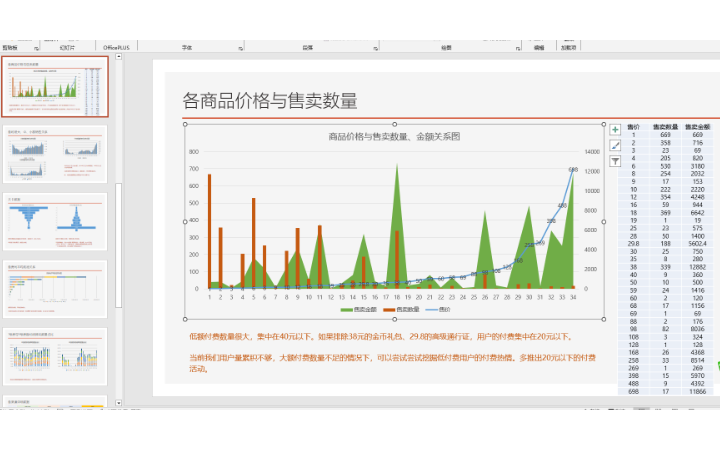Click the horizontal axis label 34
The image size is (720, 450).
[x=573, y=298]
